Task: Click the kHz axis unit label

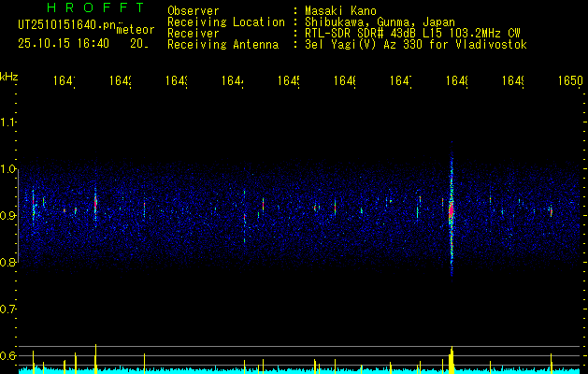Action: 9,75
